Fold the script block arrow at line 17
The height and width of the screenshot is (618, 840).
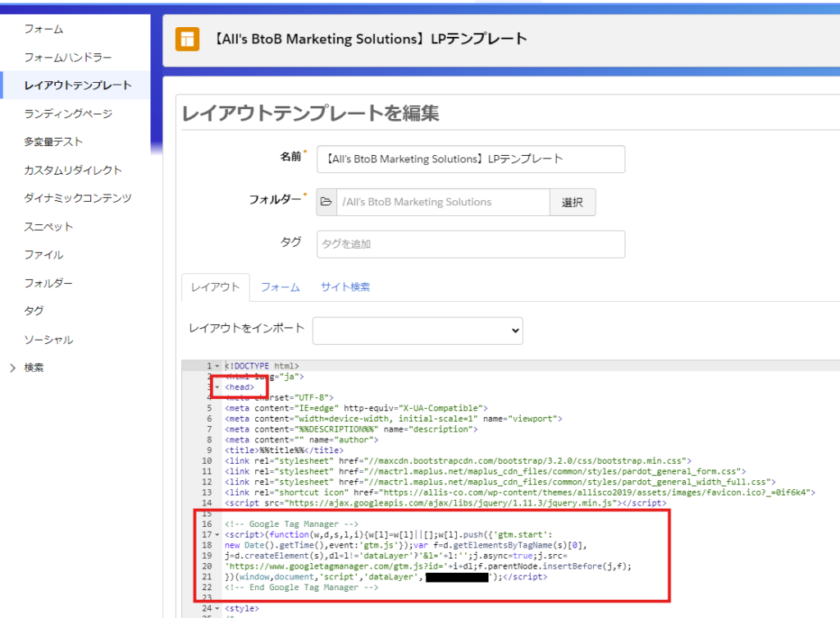(x=217, y=534)
